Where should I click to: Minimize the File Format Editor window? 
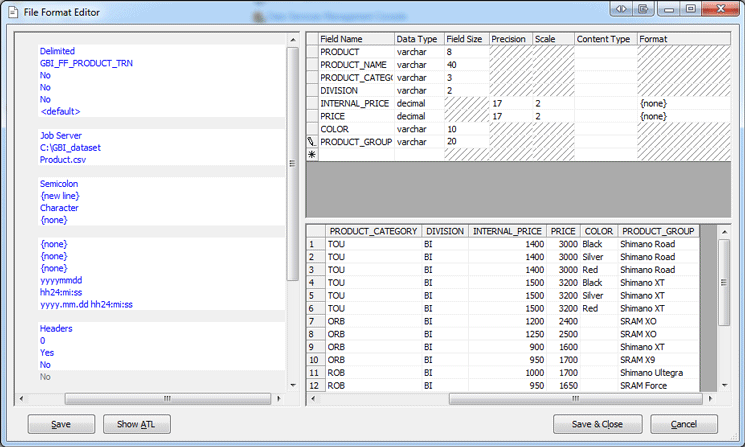(668, 9)
